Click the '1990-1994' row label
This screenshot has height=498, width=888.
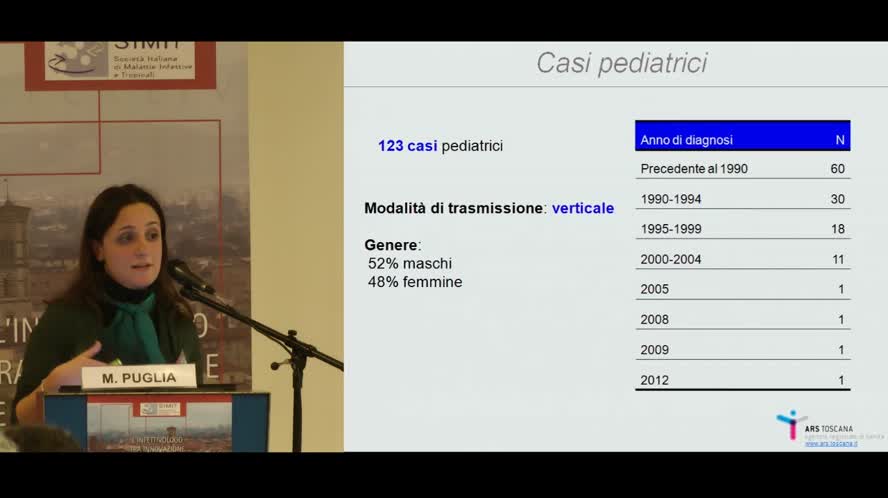pos(671,199)
